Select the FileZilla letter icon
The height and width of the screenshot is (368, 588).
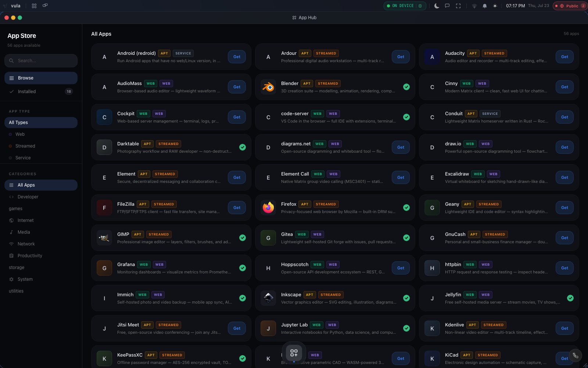click(104, 208)
